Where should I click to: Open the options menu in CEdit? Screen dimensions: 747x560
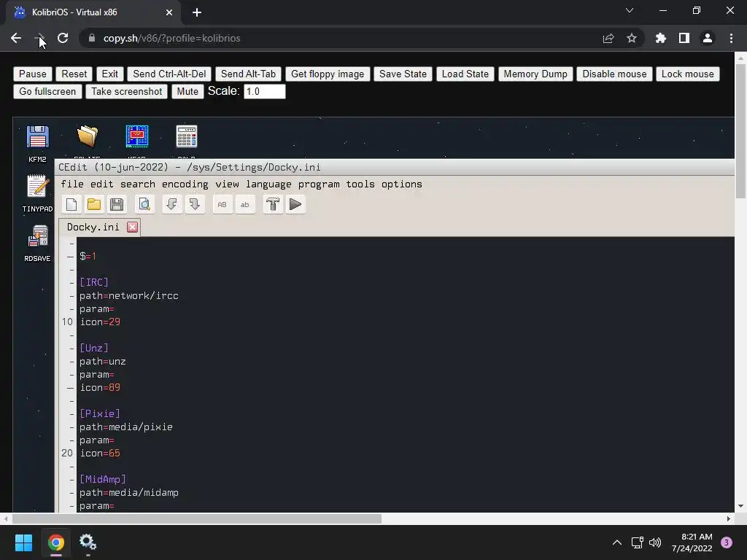point(402,184)
